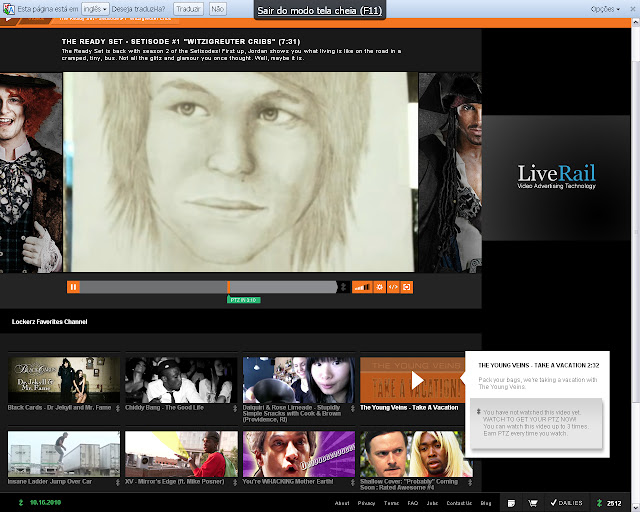The image size is (640, 512).
Task: Exit full screen mode link
Action: [320, 11]
